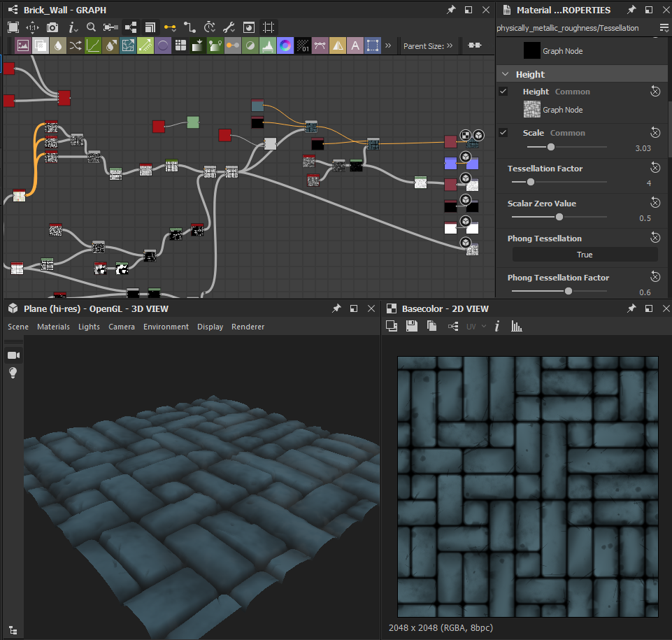Open the UV dropdown in 2D view

click(x=476, y=326)
